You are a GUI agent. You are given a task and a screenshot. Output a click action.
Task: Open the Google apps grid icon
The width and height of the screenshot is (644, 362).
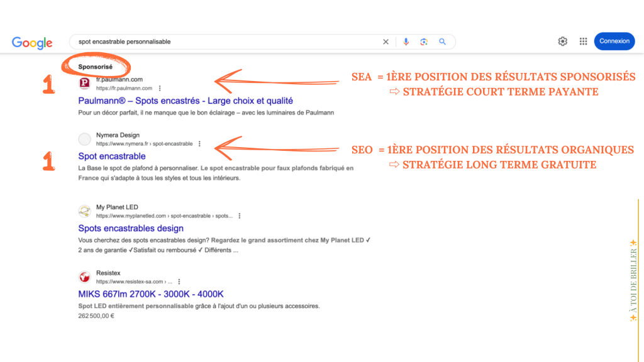583,41
